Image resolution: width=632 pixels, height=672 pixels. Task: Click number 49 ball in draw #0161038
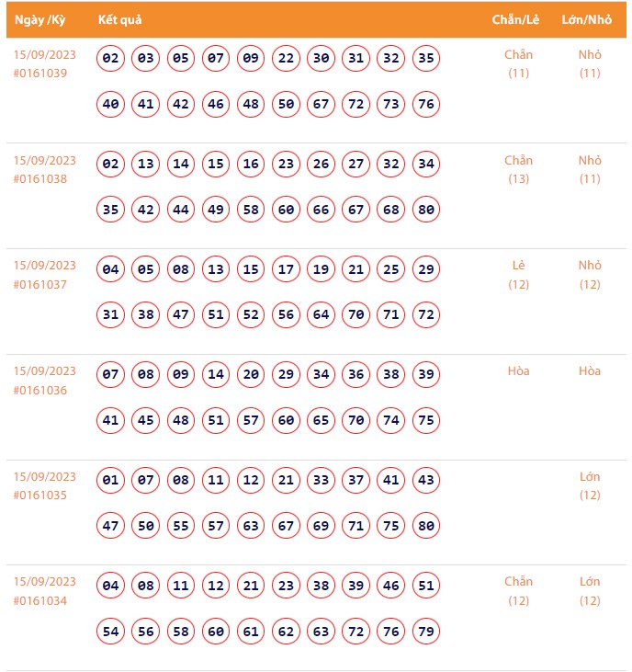pos(216,210)
